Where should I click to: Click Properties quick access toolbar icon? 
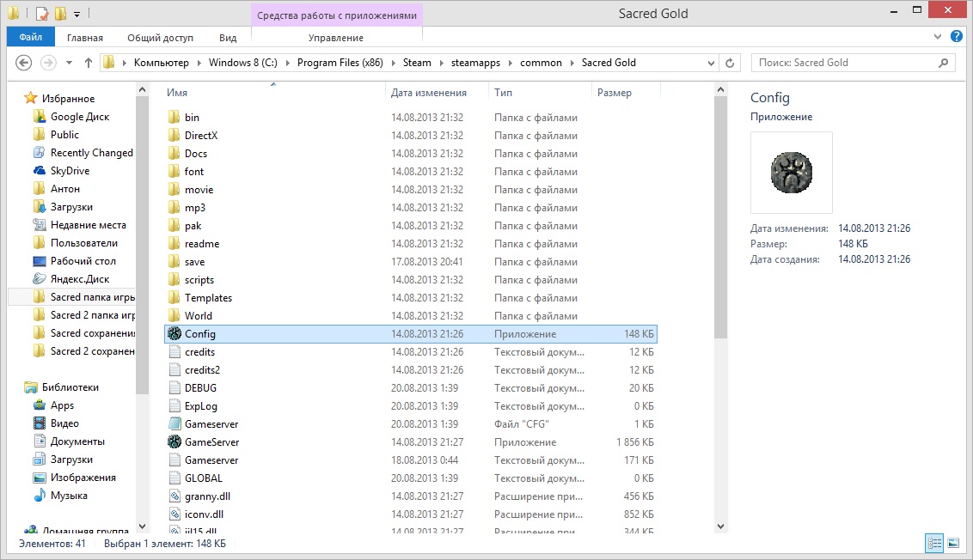click(x=41, y=13)
